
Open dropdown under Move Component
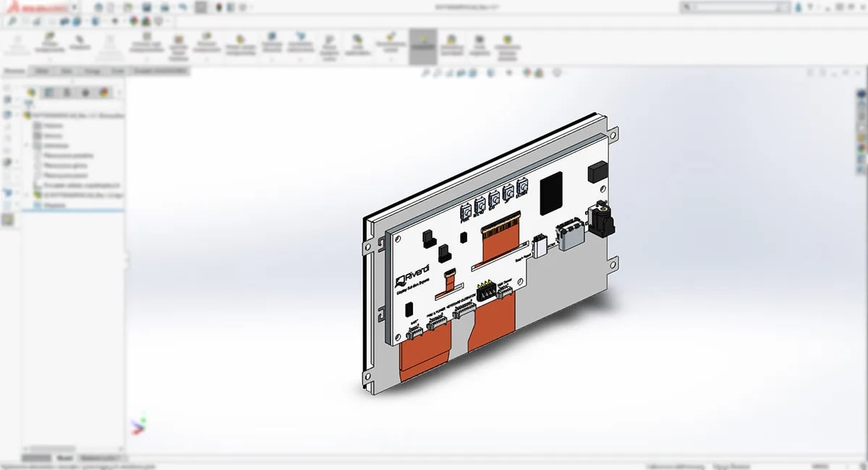click(208, 59)
